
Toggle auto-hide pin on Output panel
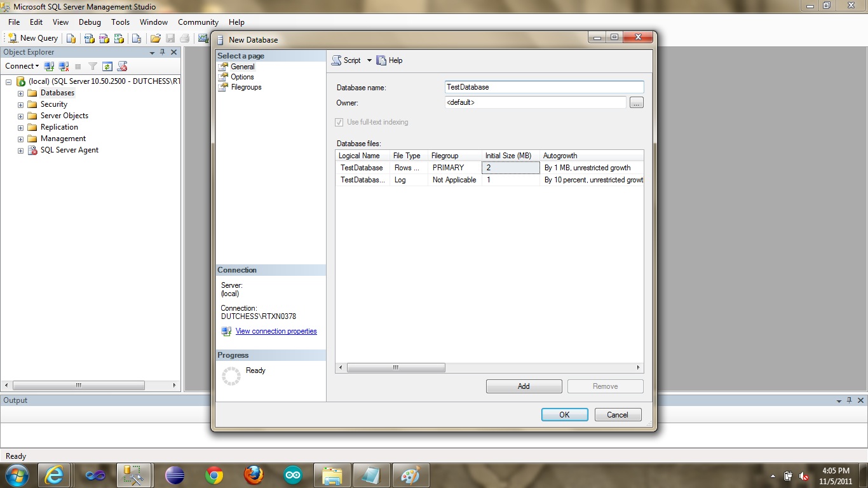point(848,400)
